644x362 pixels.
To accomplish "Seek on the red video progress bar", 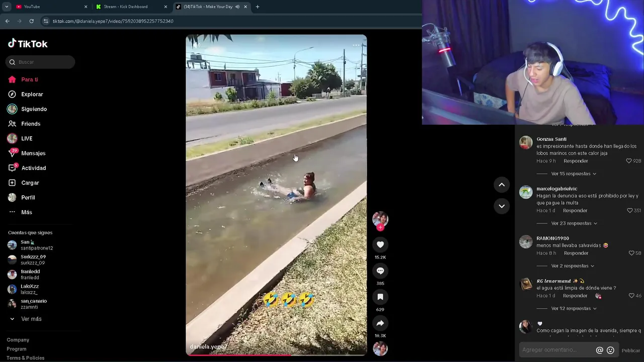I will 276,355.
